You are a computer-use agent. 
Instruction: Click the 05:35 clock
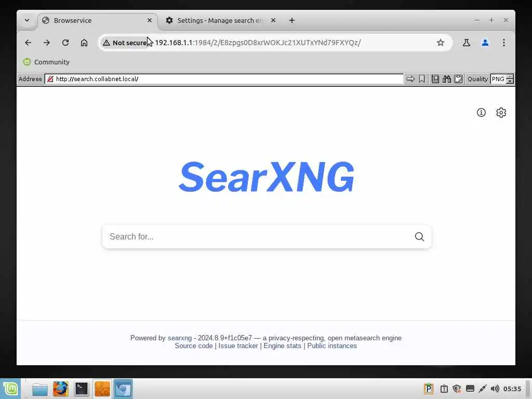tap(512, 389)
